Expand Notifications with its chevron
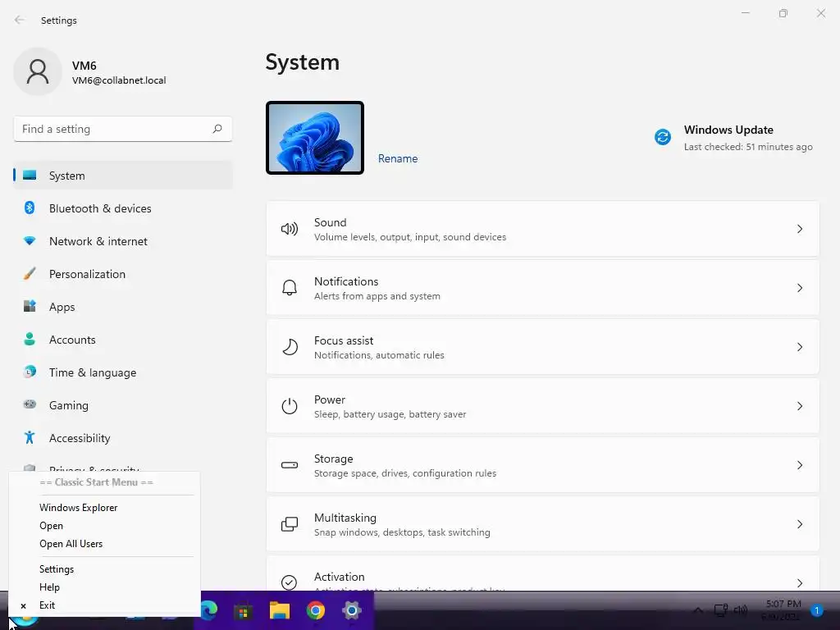Screen dimensions: 840x630 point(799,288)
